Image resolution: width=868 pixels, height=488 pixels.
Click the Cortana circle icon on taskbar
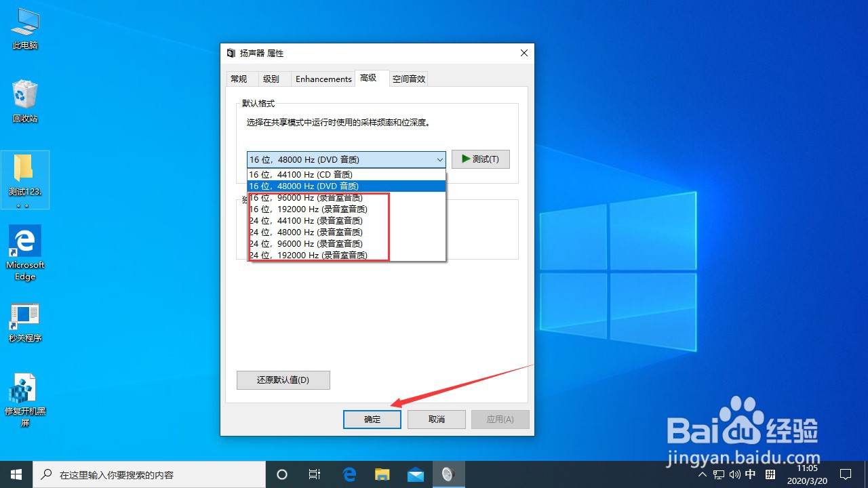[283, 474]
